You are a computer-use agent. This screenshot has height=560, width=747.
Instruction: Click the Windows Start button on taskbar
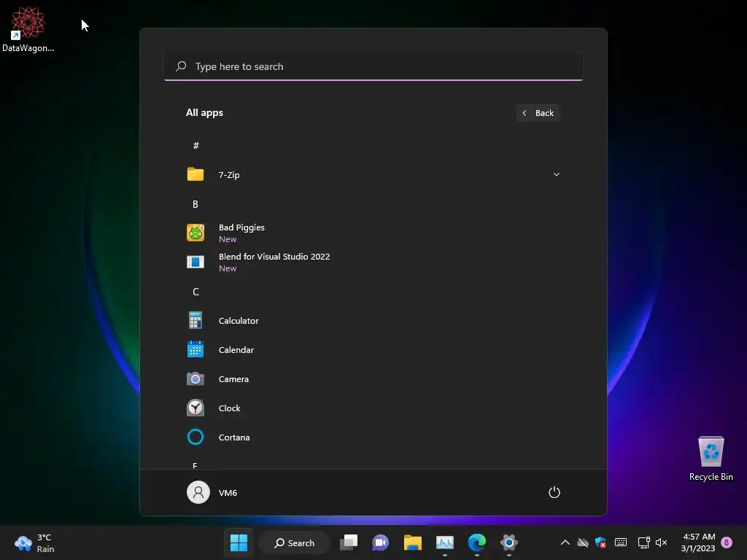[x=239, y=542]
